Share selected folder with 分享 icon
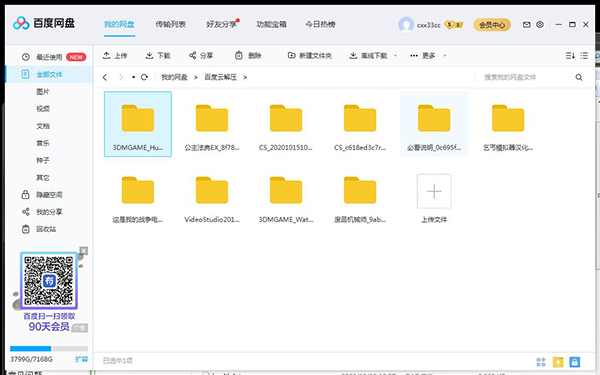Screen dimensions: 600x375 (x=192, y=56)
